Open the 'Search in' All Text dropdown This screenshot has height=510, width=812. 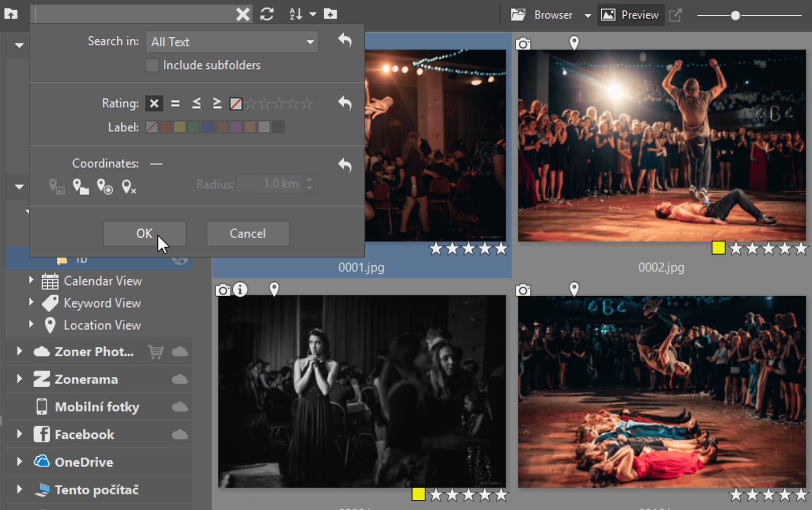point(232,42)
